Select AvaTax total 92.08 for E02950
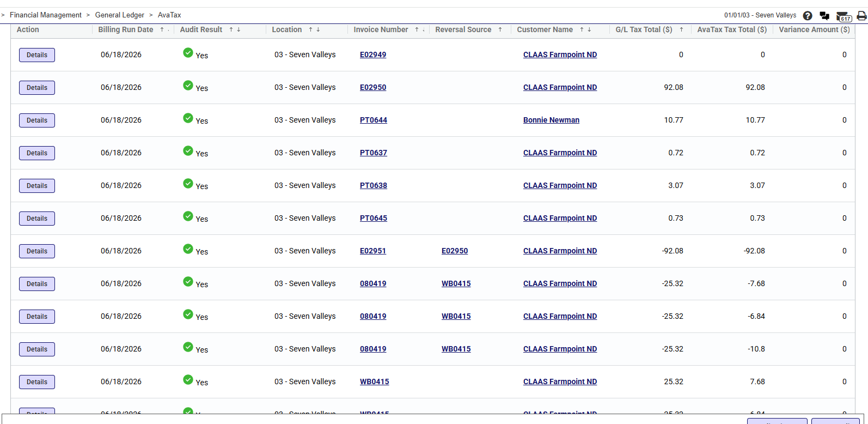The image size is (868, 424). (x=755, y=88)
